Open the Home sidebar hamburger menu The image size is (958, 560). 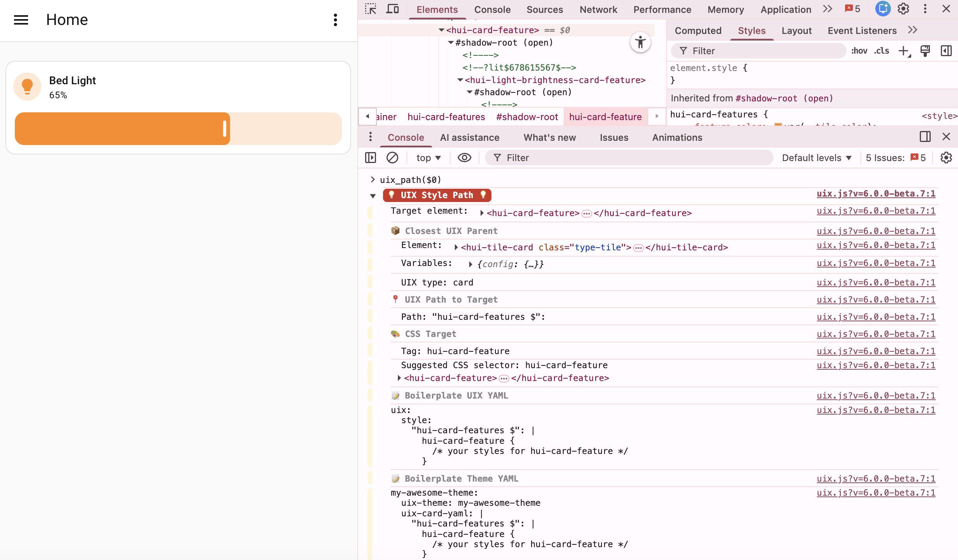point(21,20)
